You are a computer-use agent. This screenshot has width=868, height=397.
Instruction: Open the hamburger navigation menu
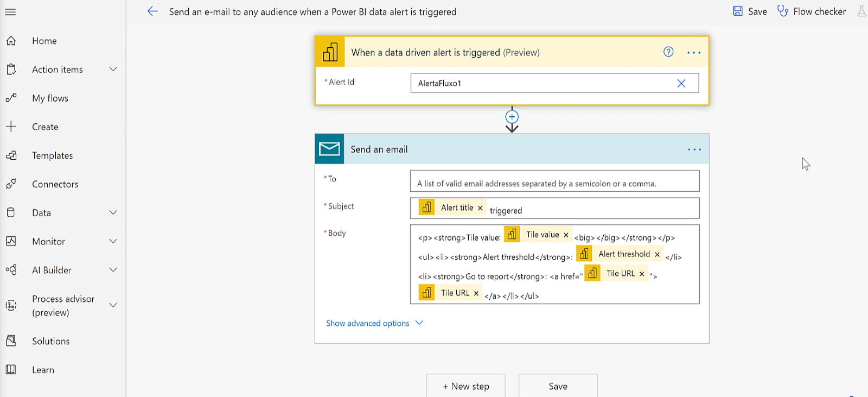coord(10,12)
